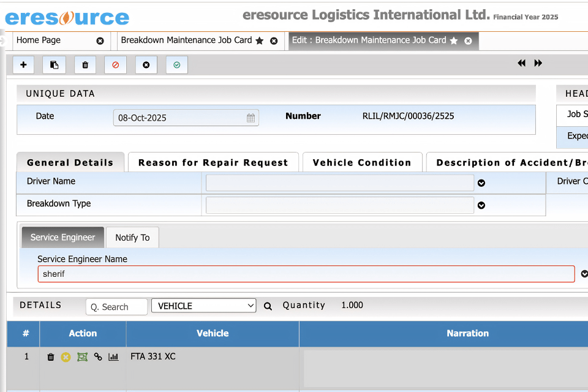
Task: Expand the Breakdown Type dropdown arrow
Action: pyautogui.click(x=481, y=205)
